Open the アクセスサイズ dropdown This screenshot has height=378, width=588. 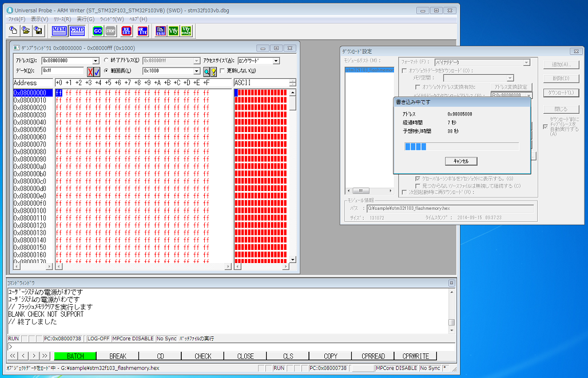[x=276, y=61]
